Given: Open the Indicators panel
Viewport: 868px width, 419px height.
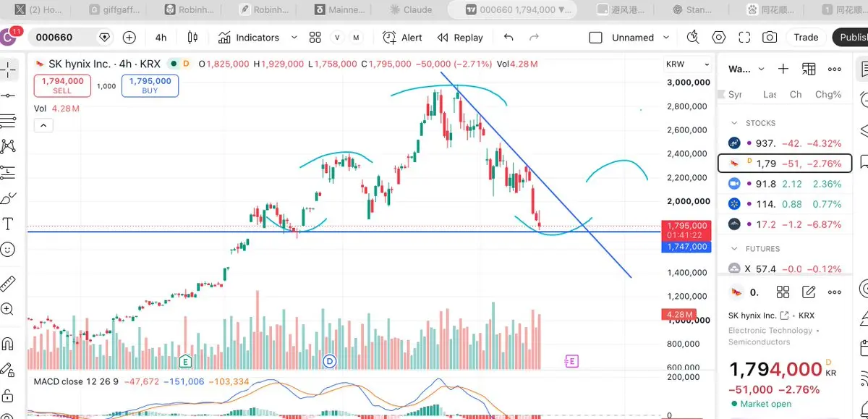Looking at the screenshot, I should click(248, 38).
